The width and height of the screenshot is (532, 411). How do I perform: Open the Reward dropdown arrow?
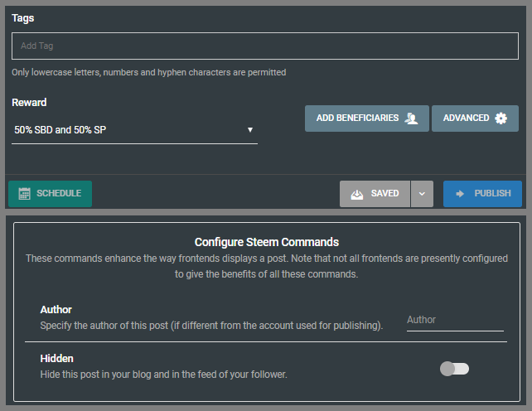point(249,130)
